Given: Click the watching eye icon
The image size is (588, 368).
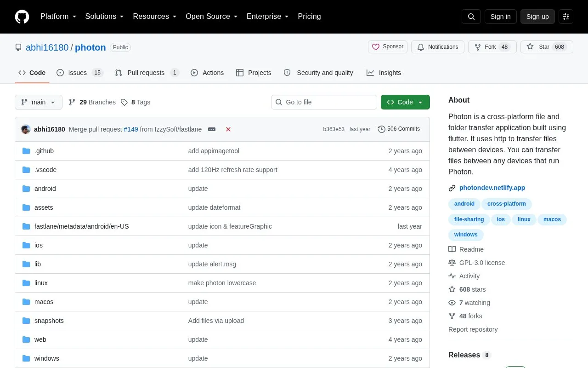Looking at the screenshot, I should pos(452,303).
